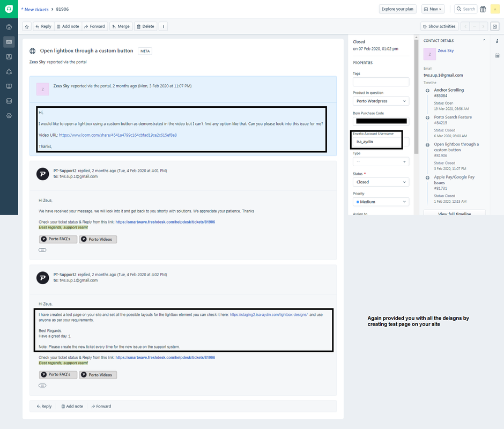Open ticket link in second PT-Support2 reply

[165, 357]
